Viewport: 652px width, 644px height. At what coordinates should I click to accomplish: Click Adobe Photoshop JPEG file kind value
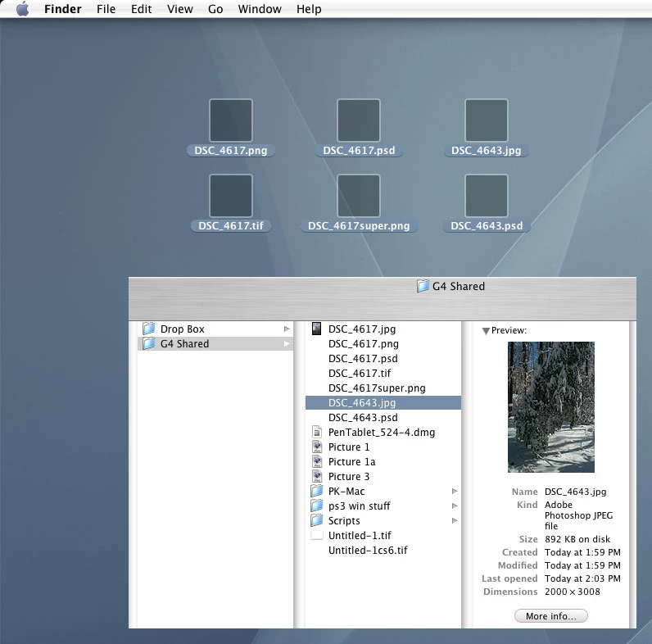click(x=578, y=515)
